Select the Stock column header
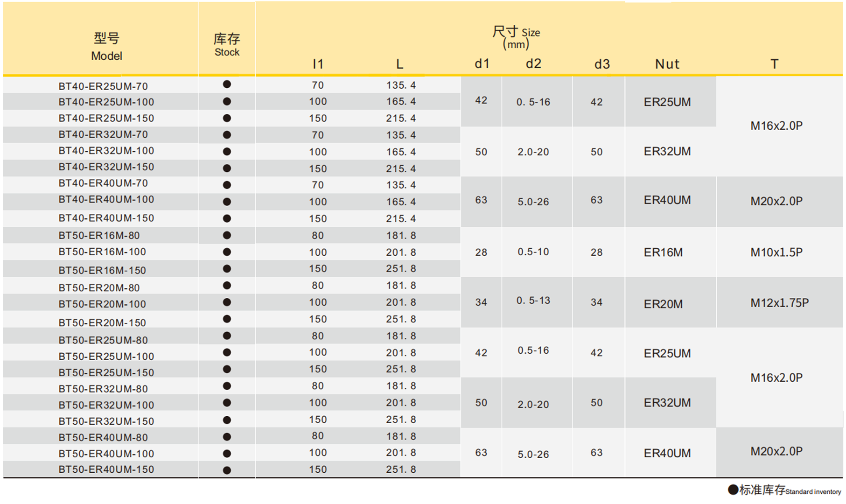The image size is (846, 504). [227, 45]
